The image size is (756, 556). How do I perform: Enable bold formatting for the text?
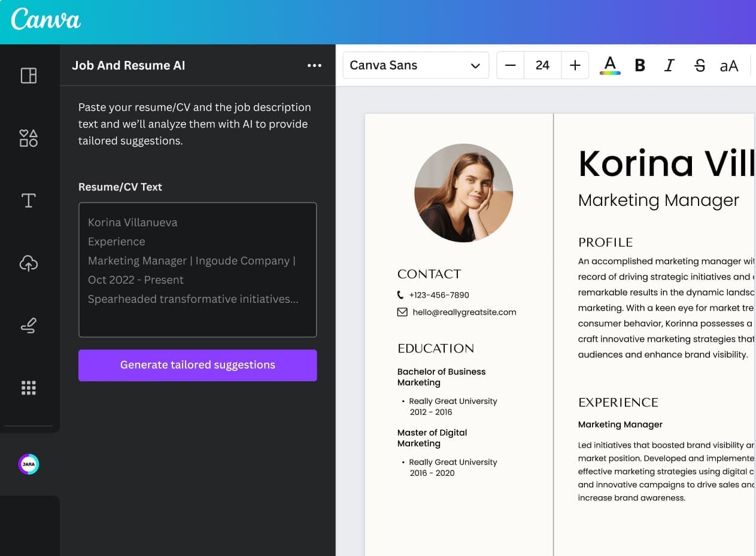[x=639, y=65]
